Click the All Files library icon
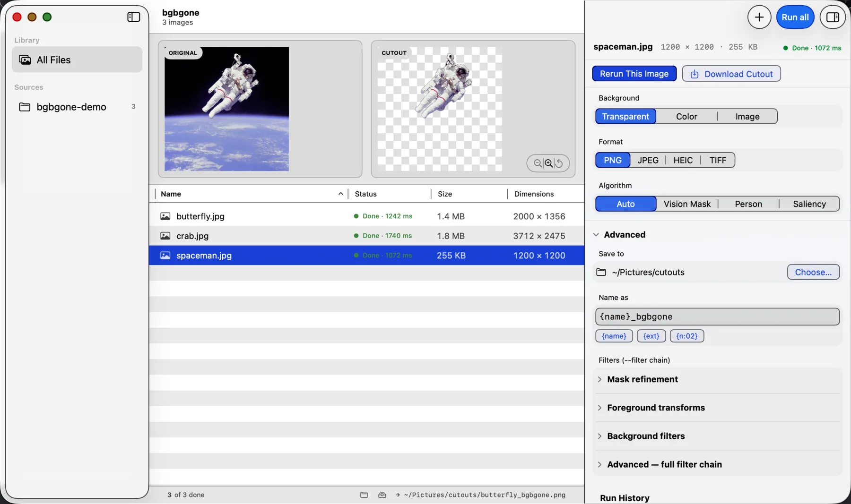This screenshot has width=851, height=504. pos(25,60)
